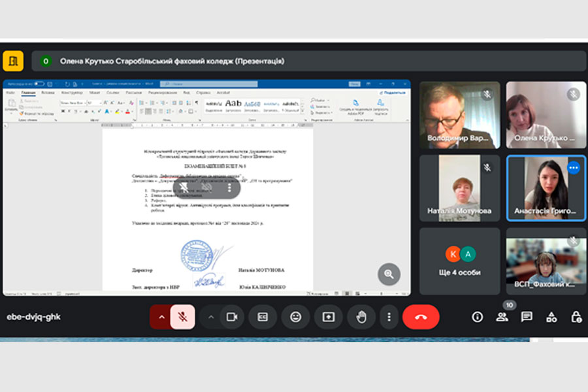
Task: Click Юлія КАЛІНІЧЕНКО name in document
Action: pyautogui.click(x=263, y=287)
